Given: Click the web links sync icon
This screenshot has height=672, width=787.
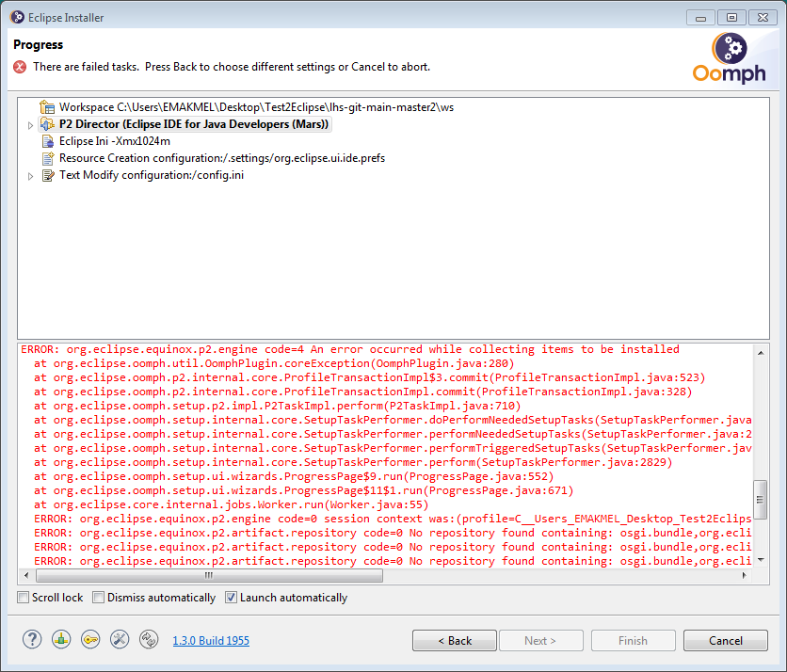Looking at the screenshot, I should 149,639.
